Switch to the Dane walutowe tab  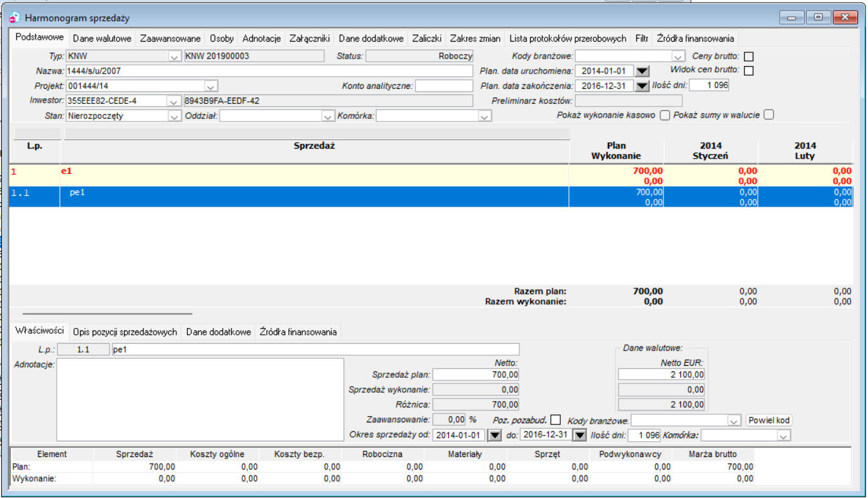click(102, 38)
